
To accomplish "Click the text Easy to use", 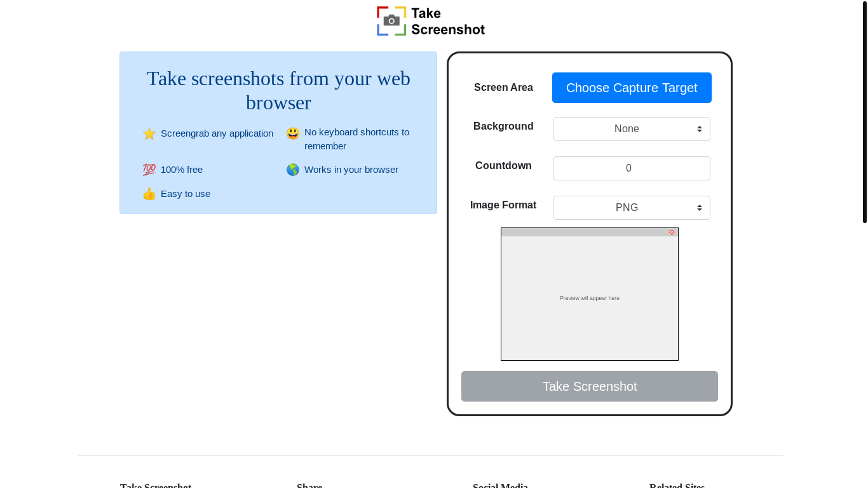I will click(x=186, y=194).
